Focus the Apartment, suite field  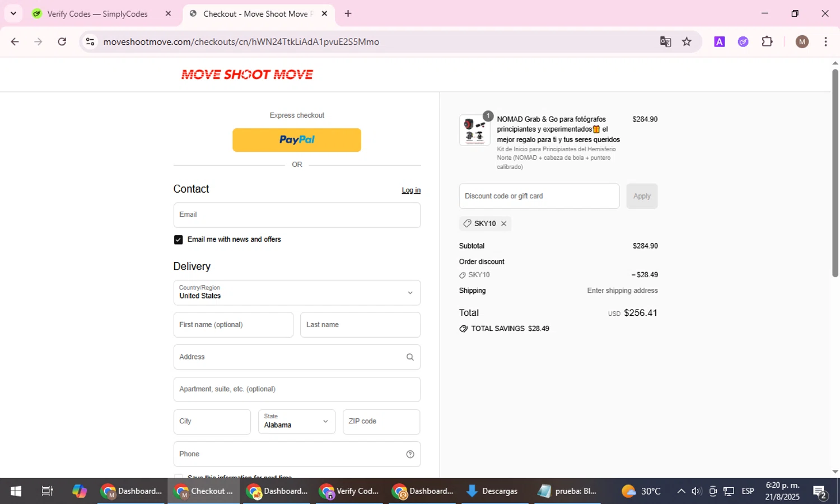[x=297, y=389]
